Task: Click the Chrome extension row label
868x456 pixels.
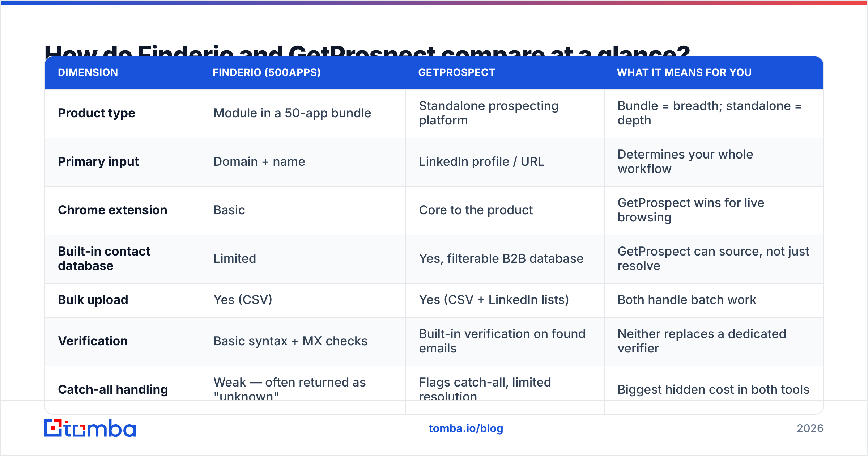Action: pos(112,210)
